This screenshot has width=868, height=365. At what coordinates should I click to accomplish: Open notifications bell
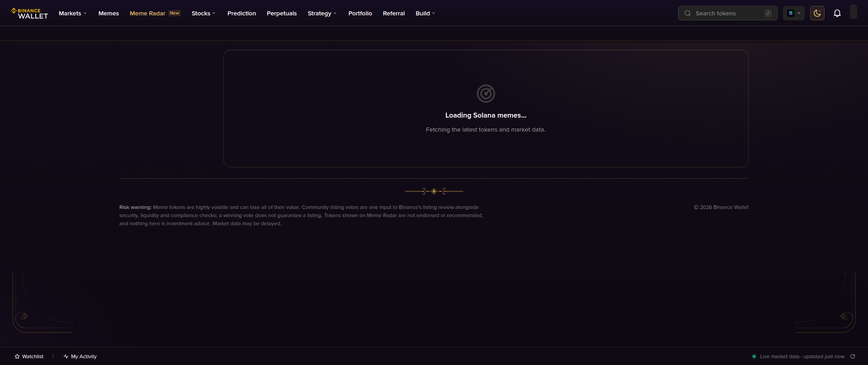837,13
